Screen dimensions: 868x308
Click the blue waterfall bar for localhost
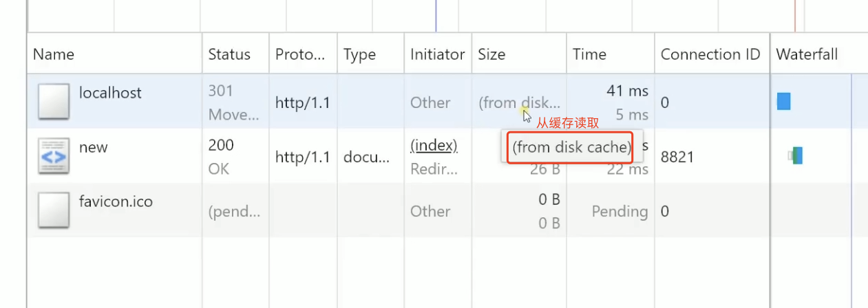pyautogui.click(x=783, y=102)
